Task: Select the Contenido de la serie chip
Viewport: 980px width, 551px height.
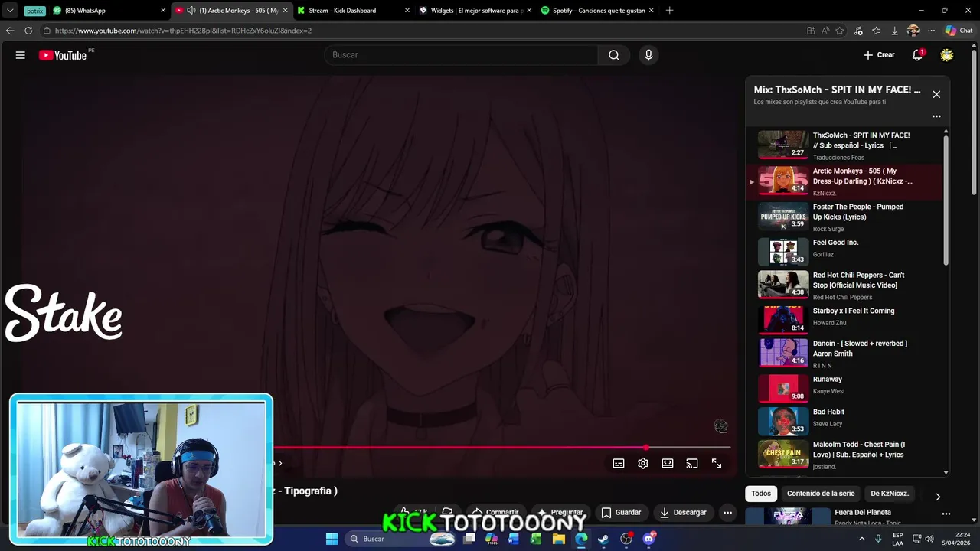Action: (x=821, y=494)
